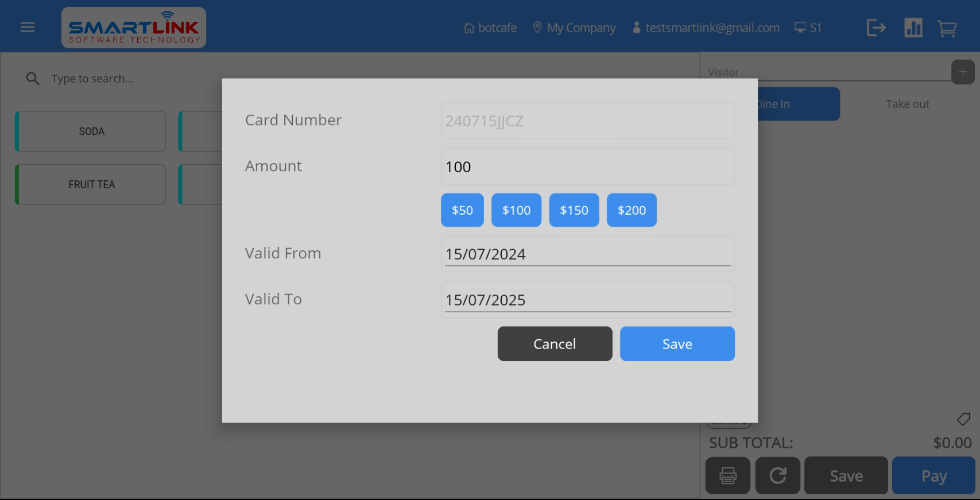Switch to Take out order type
980x500 pixels.
pyautogui.click(x=907, y=104)
